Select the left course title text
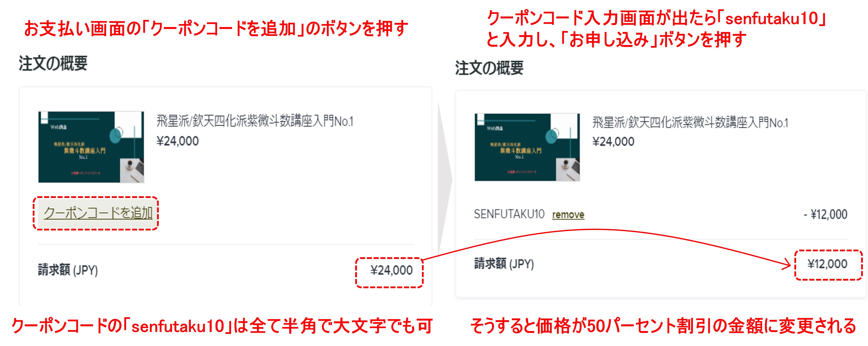Image resolution: width=868 pixels, height=346 pixels. point(255,121)
